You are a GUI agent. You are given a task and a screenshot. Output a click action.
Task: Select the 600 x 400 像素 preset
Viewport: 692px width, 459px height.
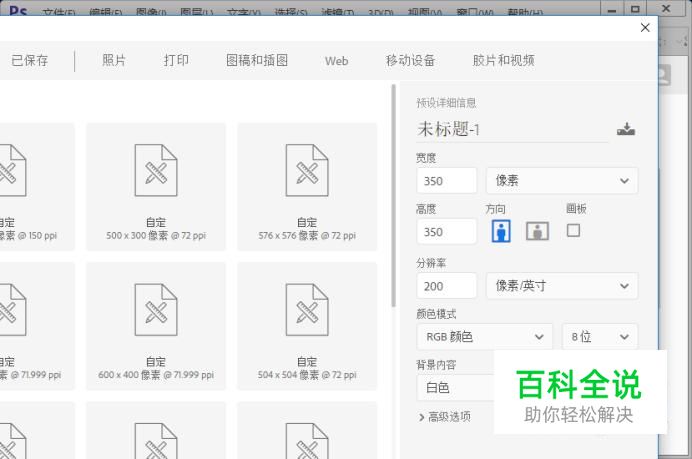point(156,326)
